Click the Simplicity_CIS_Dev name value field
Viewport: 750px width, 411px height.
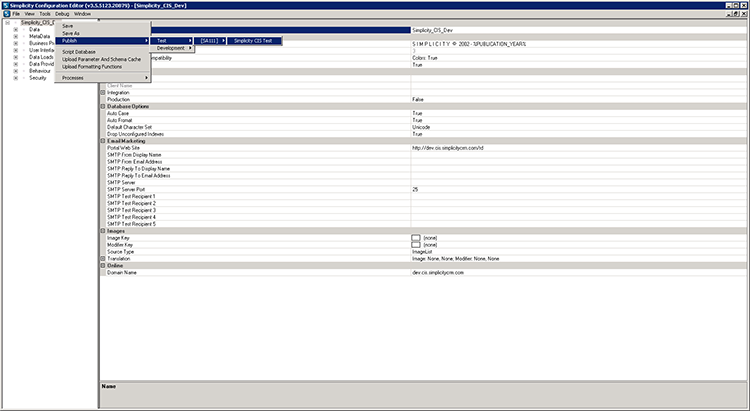coord(578,30)
